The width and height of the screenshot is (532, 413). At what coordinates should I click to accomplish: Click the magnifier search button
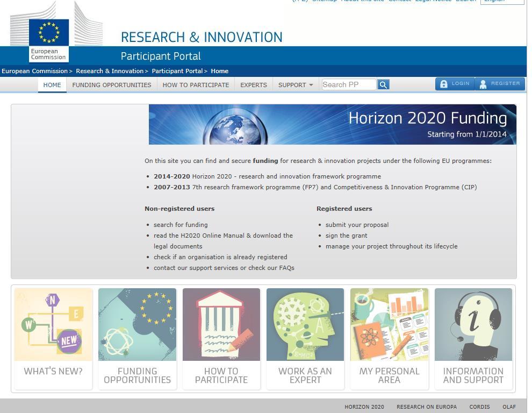click(x=383, y=84)
